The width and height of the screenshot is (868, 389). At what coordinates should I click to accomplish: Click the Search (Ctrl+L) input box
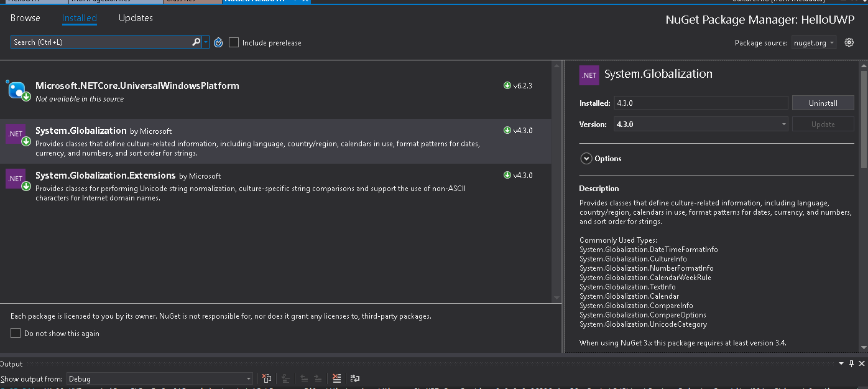[101, 42]
